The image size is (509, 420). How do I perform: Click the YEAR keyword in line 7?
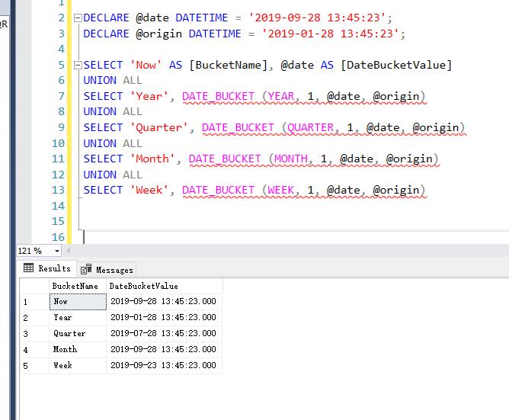click(x=281, y=97)
